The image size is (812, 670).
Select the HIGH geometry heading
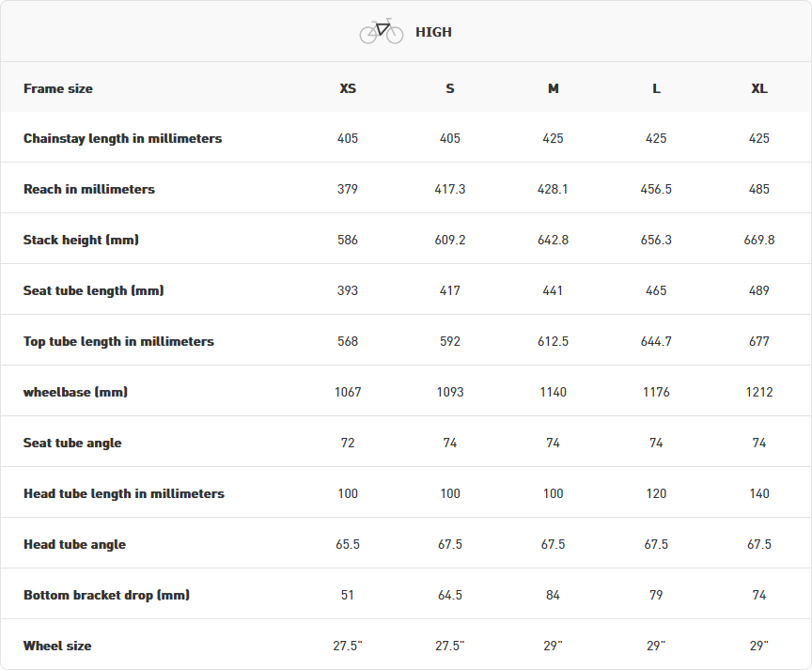[x=433, y=32]
